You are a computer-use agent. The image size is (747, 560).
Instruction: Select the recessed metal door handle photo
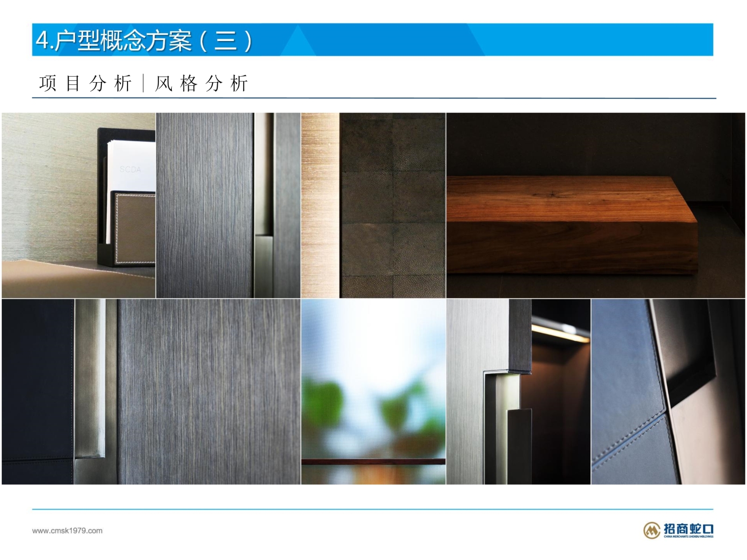coord(518,392)
